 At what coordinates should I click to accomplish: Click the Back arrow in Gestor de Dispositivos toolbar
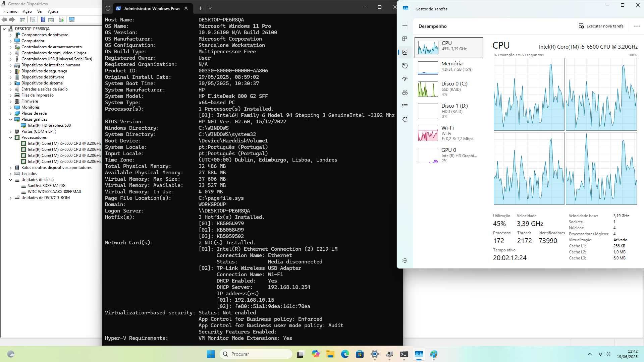4,19
